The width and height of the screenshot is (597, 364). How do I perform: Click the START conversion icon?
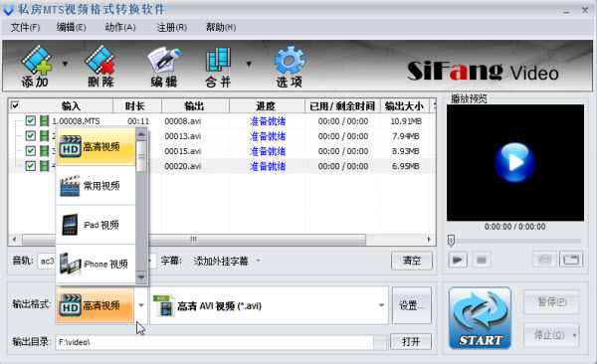(480, 318)
